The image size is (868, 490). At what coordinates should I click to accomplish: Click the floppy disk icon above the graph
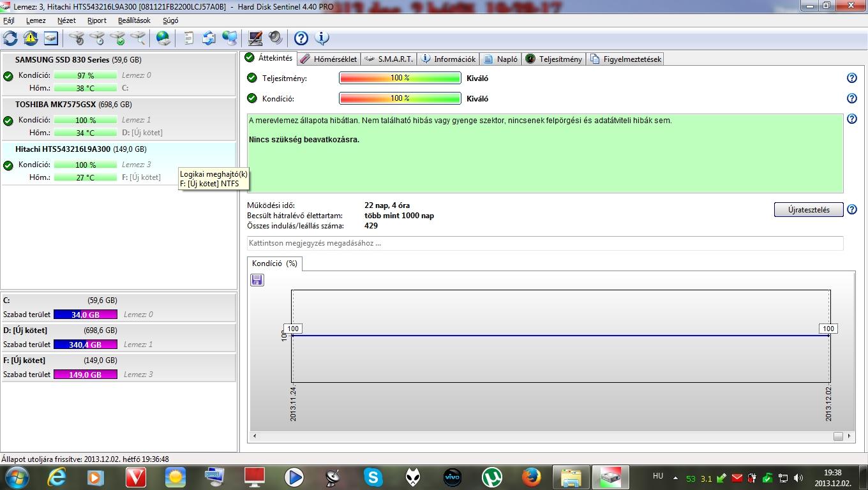[257, 280]
